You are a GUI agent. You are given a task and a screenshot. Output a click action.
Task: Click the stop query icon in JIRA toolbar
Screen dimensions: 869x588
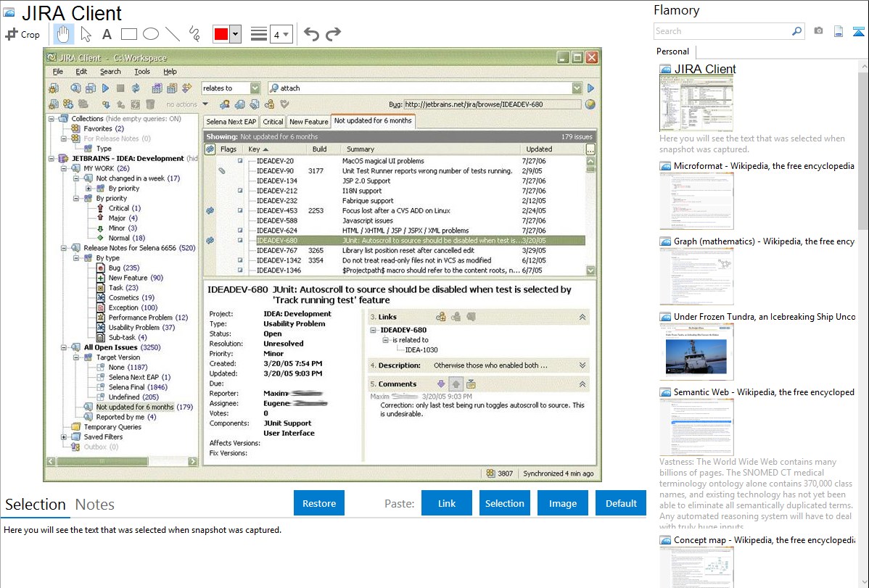click(120, 88)
